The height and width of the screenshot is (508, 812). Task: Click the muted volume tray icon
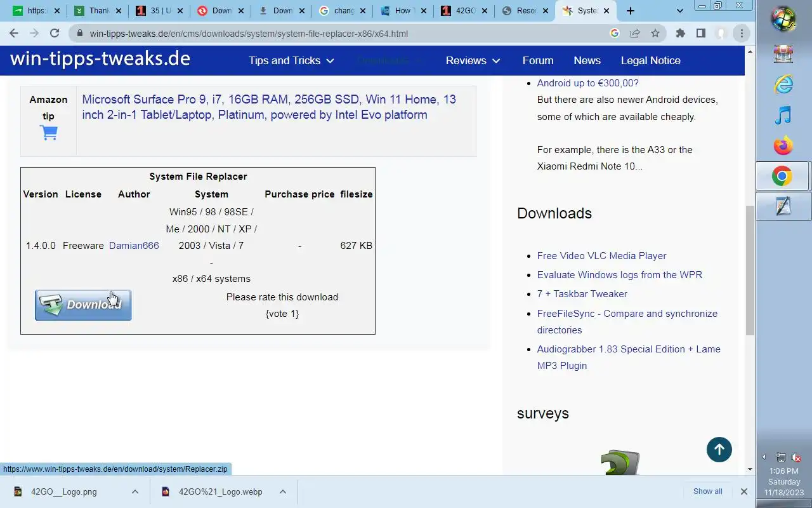point(797,457)
